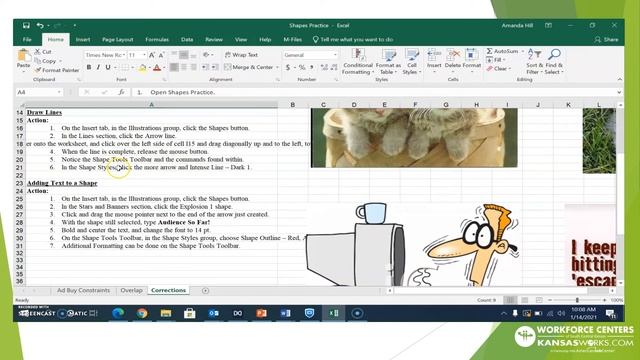Click Merge & Center
The image size is (640, 360).
pyautogui.click(x=249, y=67)
